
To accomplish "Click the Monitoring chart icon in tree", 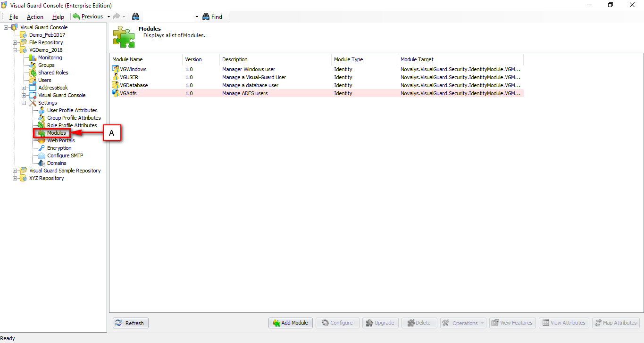I will (33, 57).
